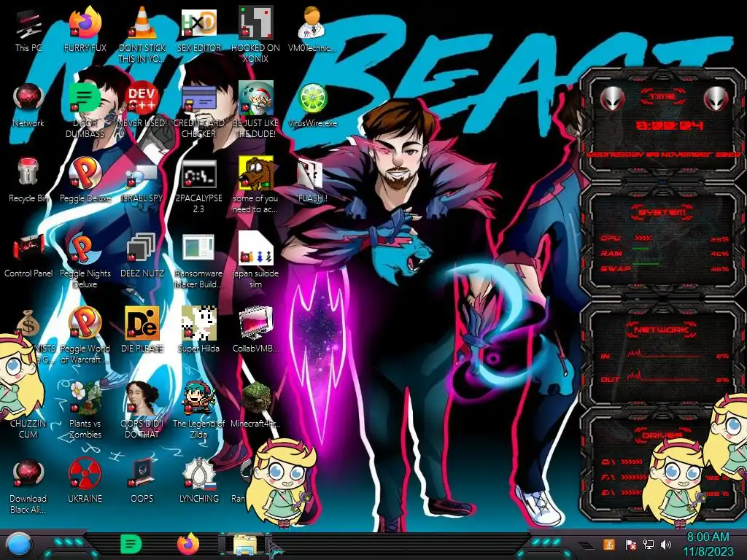Screen dimensions: 747x560
Task: Click the left alien head in the TIME widget
Action: coord(612,99)
